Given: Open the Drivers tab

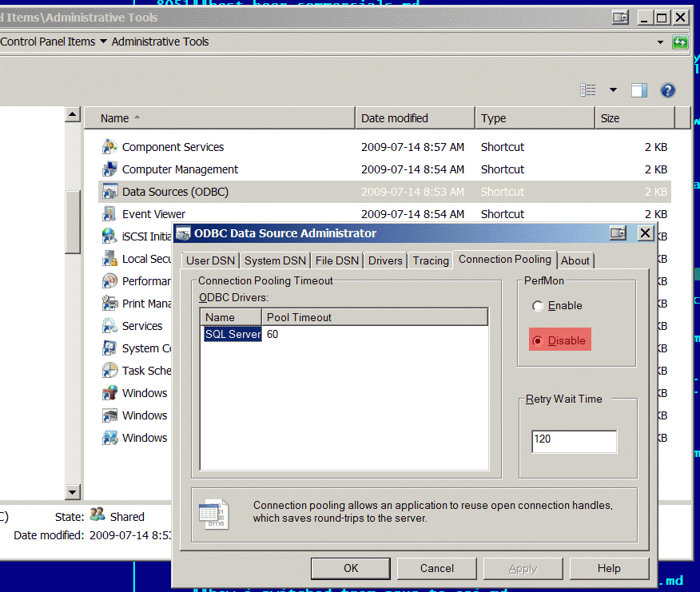Looking at the screenshot, I should pos(385,260).
